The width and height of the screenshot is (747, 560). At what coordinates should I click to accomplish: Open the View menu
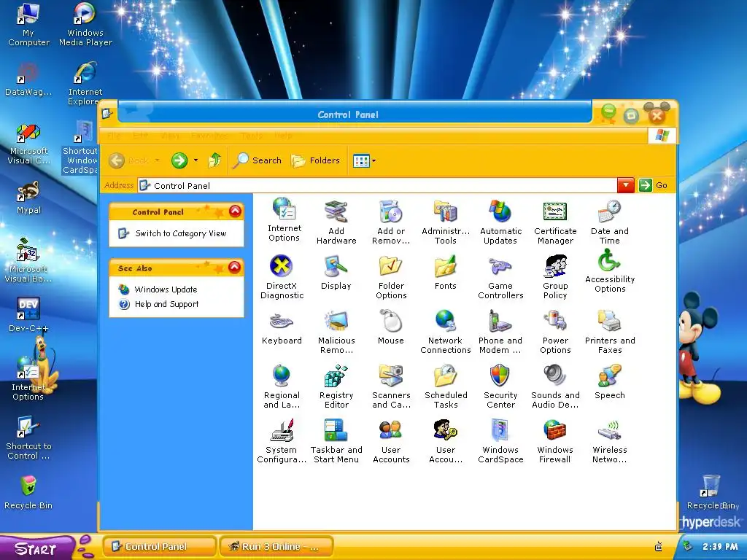click(x=170, y=136)
